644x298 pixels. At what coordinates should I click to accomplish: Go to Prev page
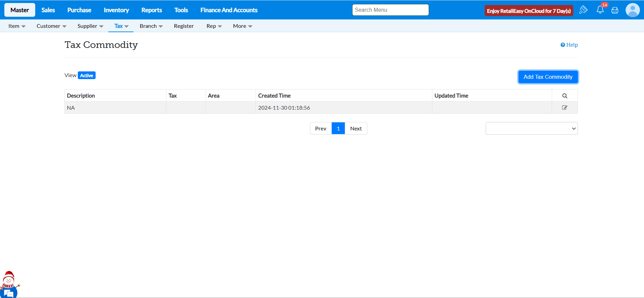click(321, 128)
